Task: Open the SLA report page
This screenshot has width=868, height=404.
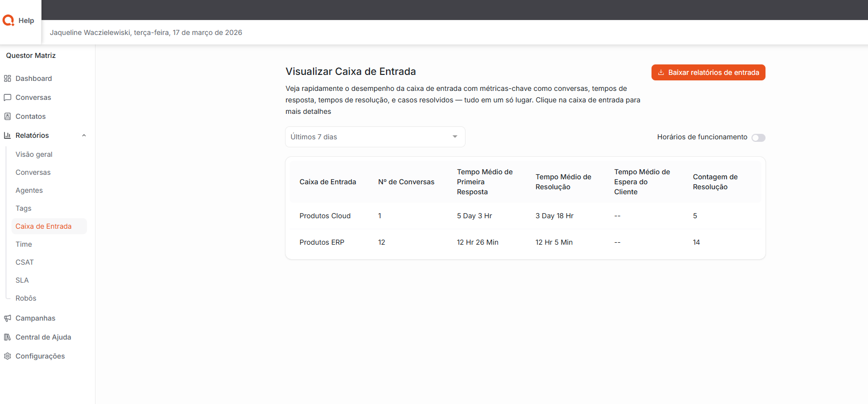Action: [x=22, y=280]
